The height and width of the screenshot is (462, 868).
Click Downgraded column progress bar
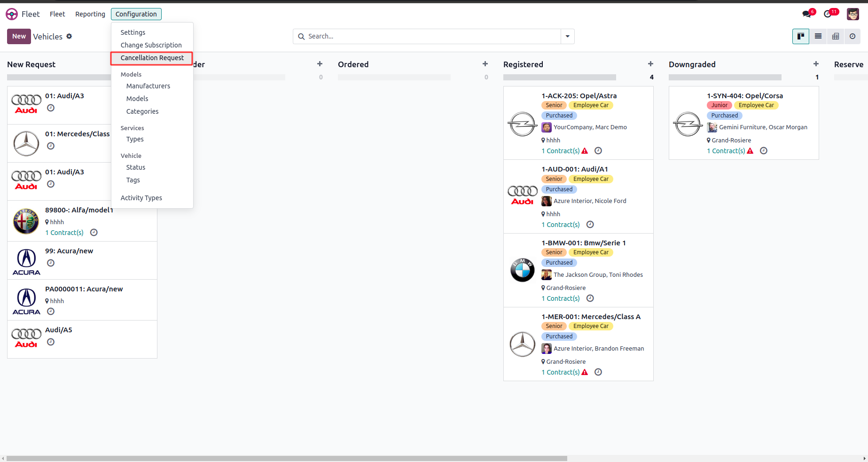coord(725,77)
